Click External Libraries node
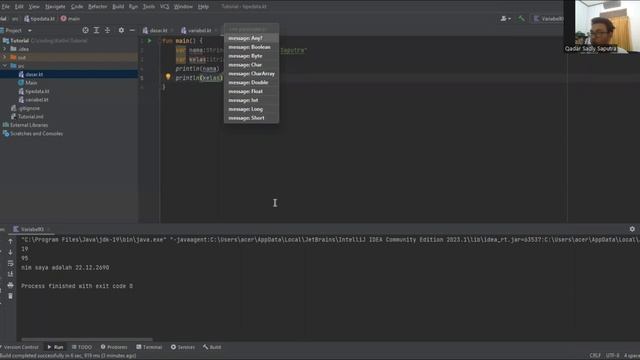 29,125
